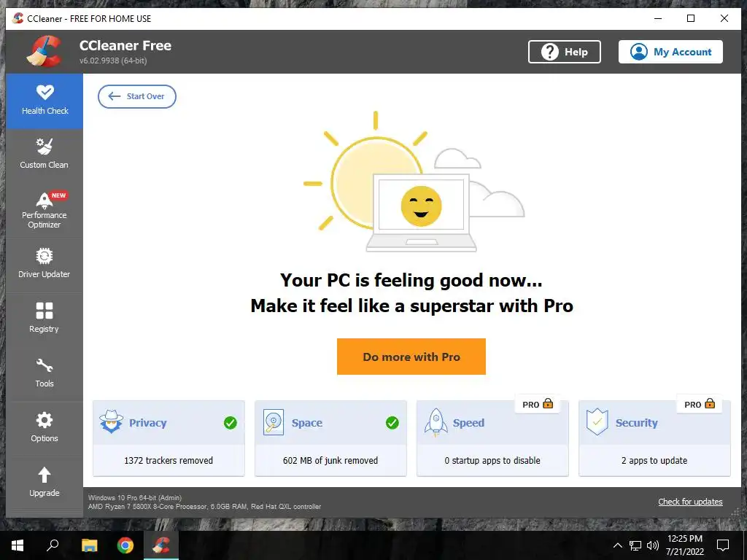
Task: Minimize the CCleaner window
Action: tap(658, 18)
